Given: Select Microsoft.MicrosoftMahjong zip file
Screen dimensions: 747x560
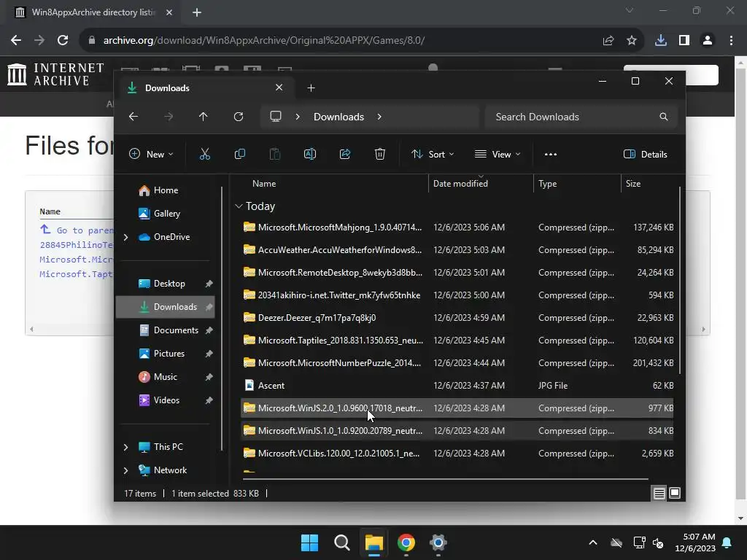Looking at the screenshot, I should pyautogui.click(x=457, y=227).
